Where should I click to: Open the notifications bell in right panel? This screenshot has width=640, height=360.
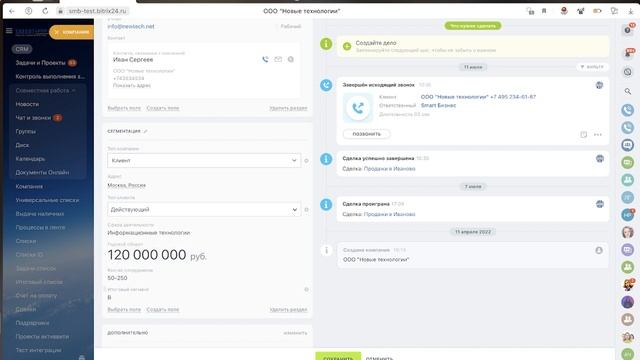point(628,53)
